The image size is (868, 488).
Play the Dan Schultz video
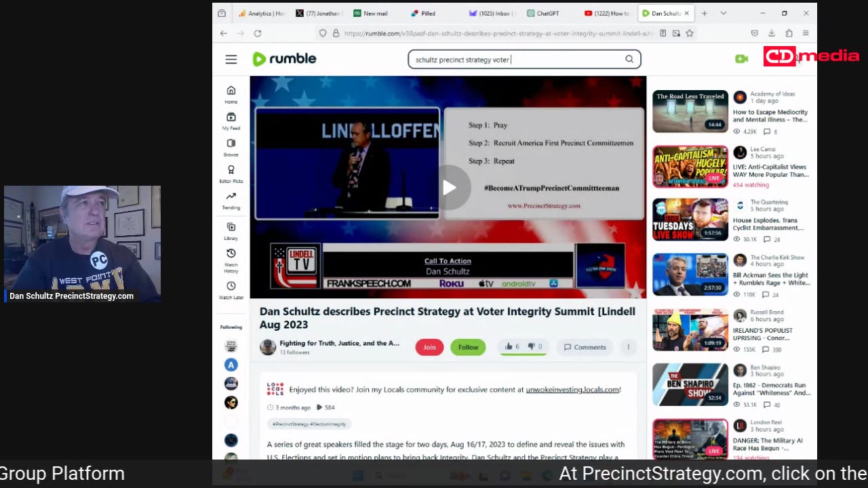point(449,188)
